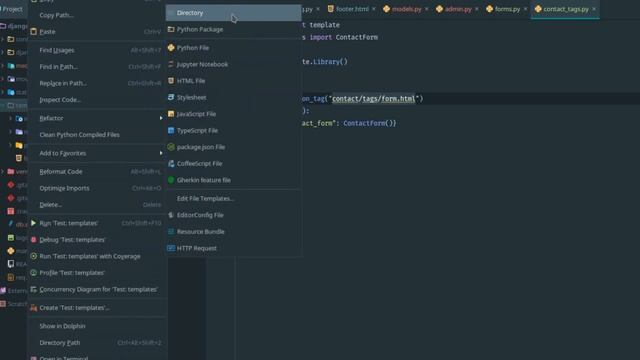Click the Resource Bundle icon

tap(171, 231)
